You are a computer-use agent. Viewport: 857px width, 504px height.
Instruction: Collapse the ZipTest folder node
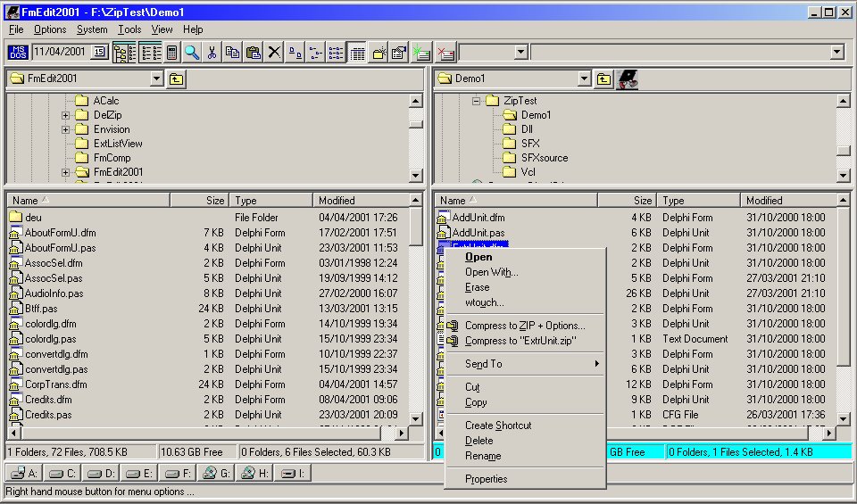[476, 101]
